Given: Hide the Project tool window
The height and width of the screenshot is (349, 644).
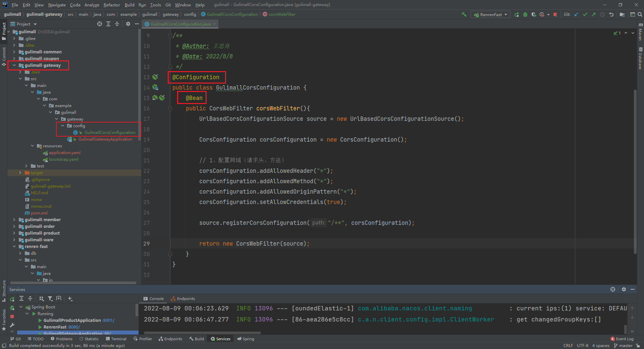Looking at the screenshot, I should click(x=137, y=24).
